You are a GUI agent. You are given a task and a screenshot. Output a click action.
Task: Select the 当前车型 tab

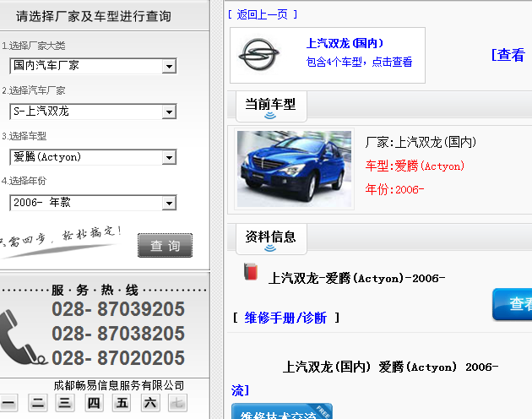(271, 106)
